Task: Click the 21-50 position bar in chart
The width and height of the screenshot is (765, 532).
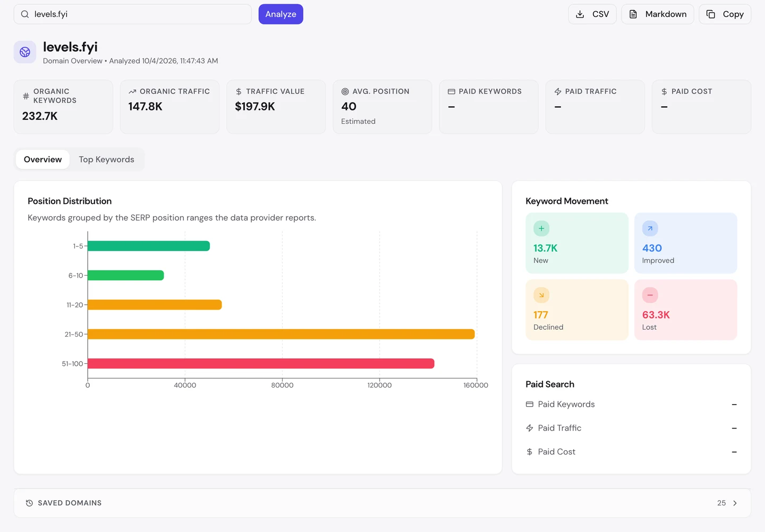Action: click(281, 334)
